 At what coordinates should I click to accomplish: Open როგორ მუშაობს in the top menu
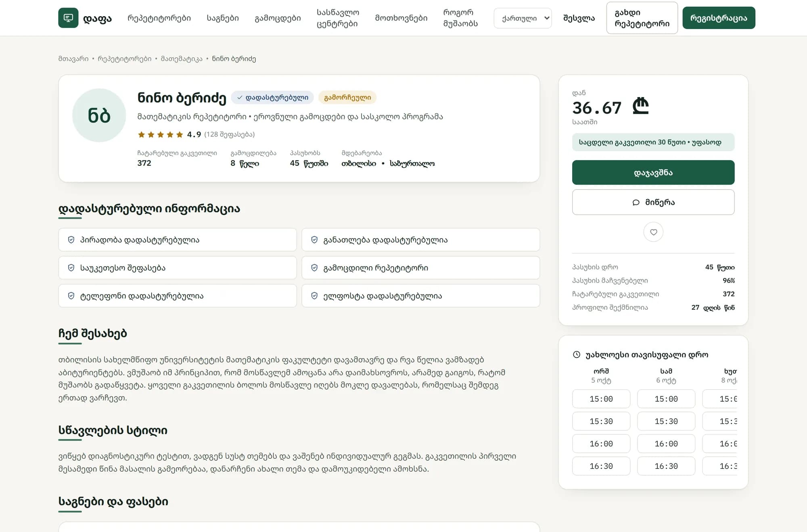pyautogui.click(x=460, y=18)
